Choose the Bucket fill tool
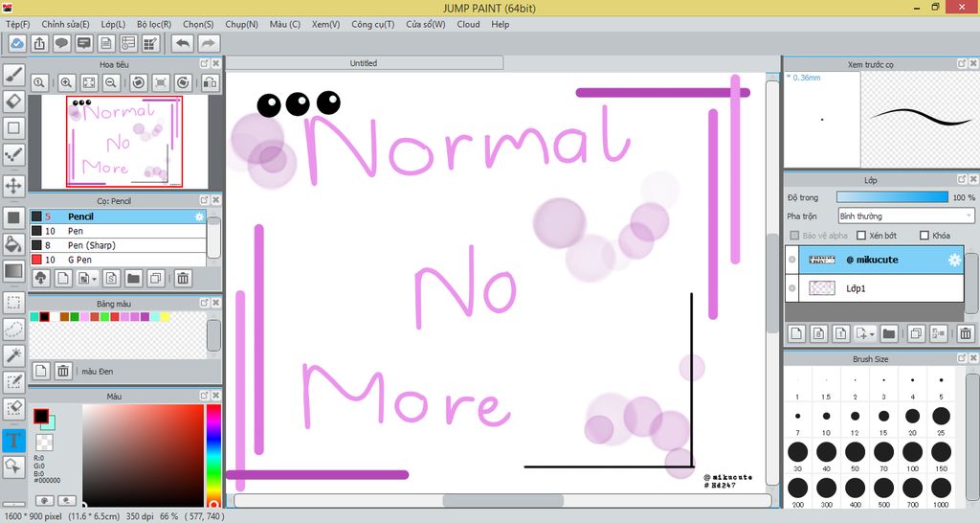The image size is (980, 523). point(14,244)
